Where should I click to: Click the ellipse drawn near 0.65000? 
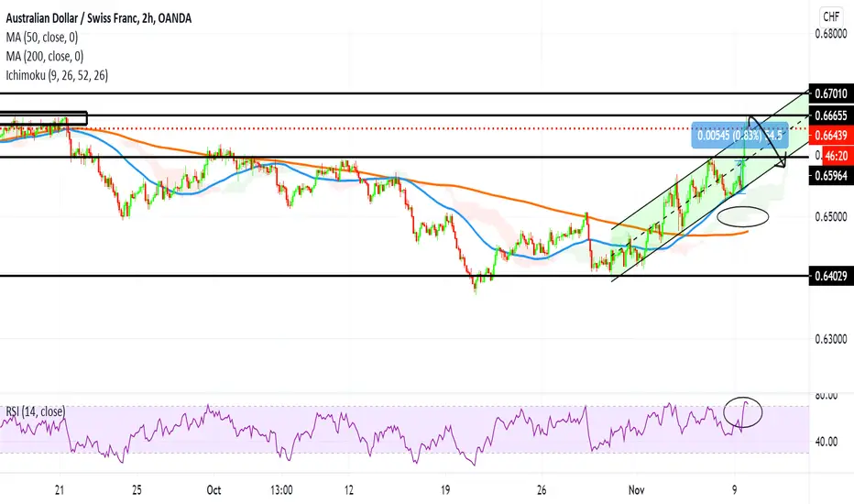pos(743,216)
